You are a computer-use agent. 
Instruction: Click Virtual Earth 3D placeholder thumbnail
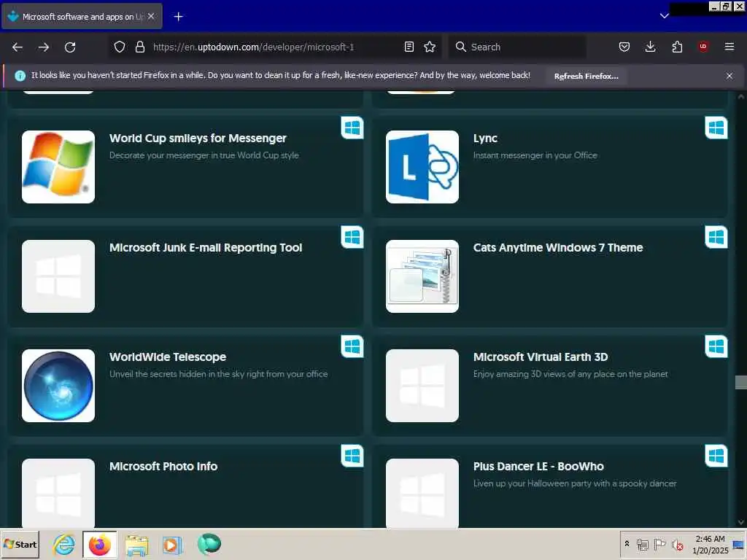pos(422,386)
